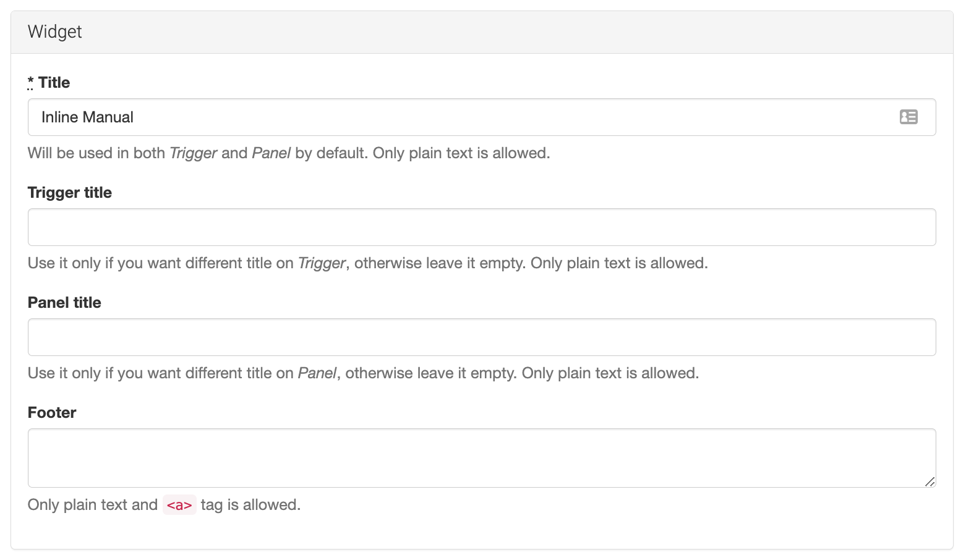Click the Widget panel heading
Screen dimensions: 966x560
(x=55, y=32)
